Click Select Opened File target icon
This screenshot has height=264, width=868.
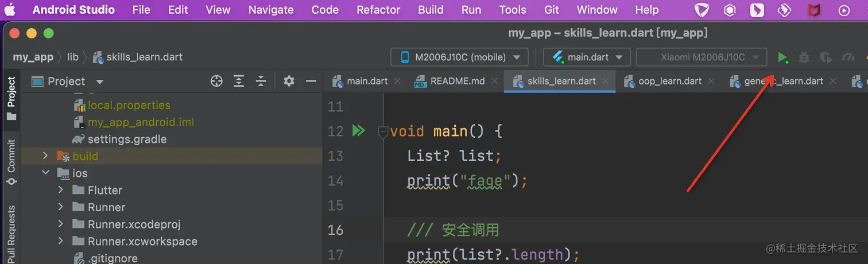tap(216, 81)
